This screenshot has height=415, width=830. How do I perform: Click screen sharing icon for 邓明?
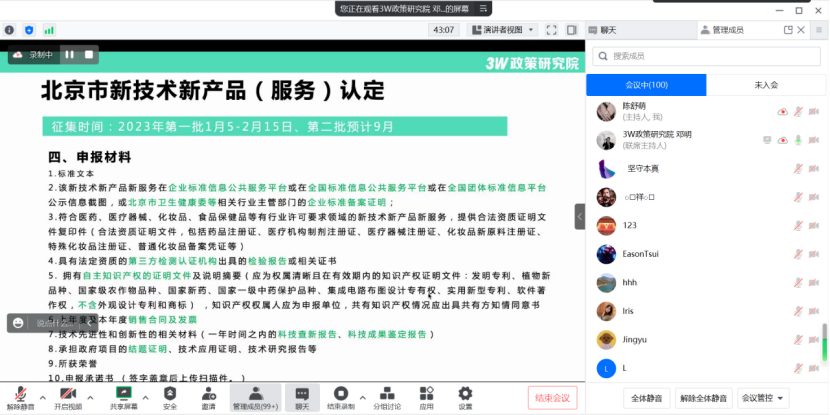pos(767,140)
